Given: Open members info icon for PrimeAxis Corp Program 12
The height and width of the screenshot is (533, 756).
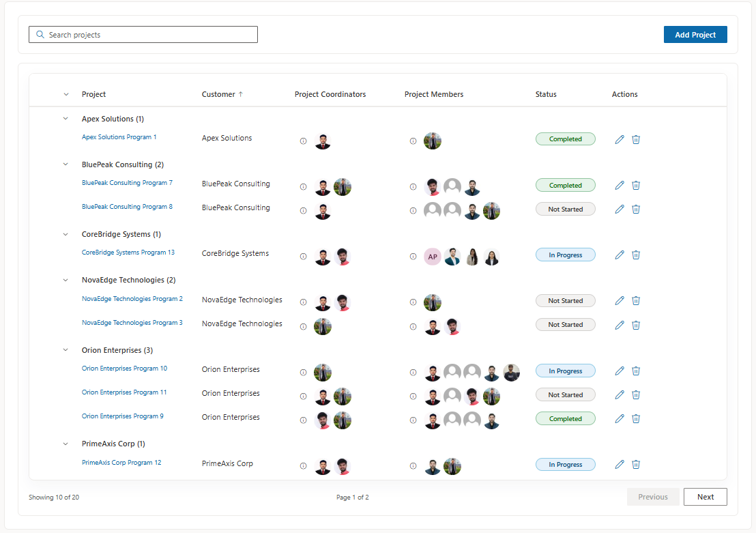Looking at the screenshot, I should 413,466.
